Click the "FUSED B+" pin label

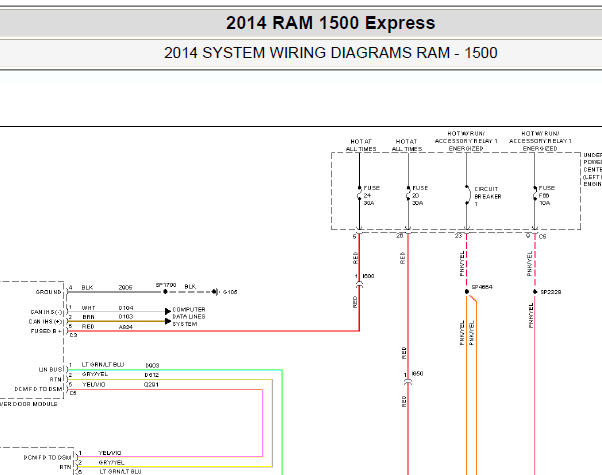[x=46, y=331]
